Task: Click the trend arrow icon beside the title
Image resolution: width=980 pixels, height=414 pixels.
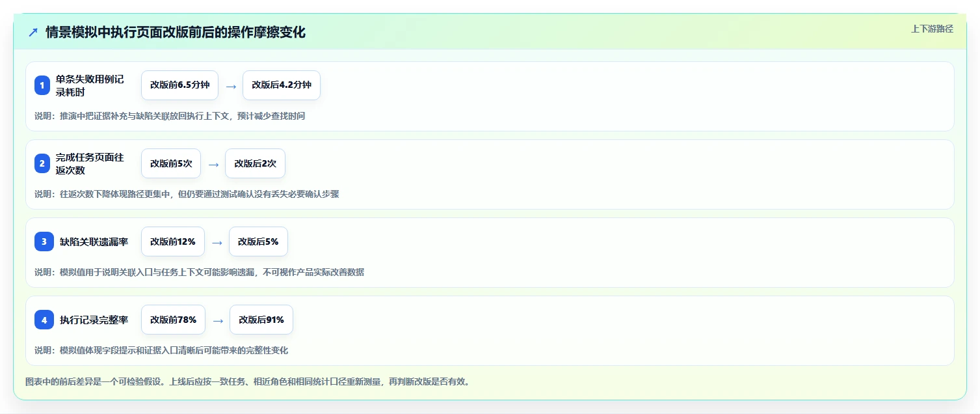Action: pos(33,33)
